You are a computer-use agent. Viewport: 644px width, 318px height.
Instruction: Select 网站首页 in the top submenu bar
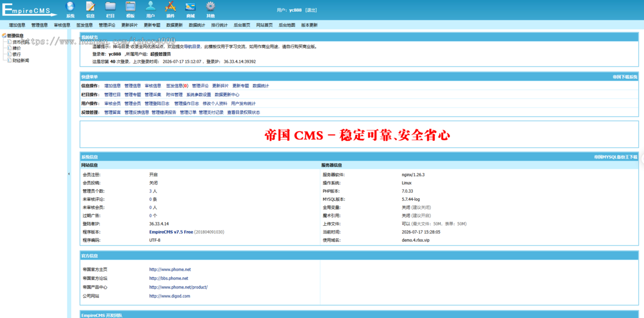click(265, 25)
